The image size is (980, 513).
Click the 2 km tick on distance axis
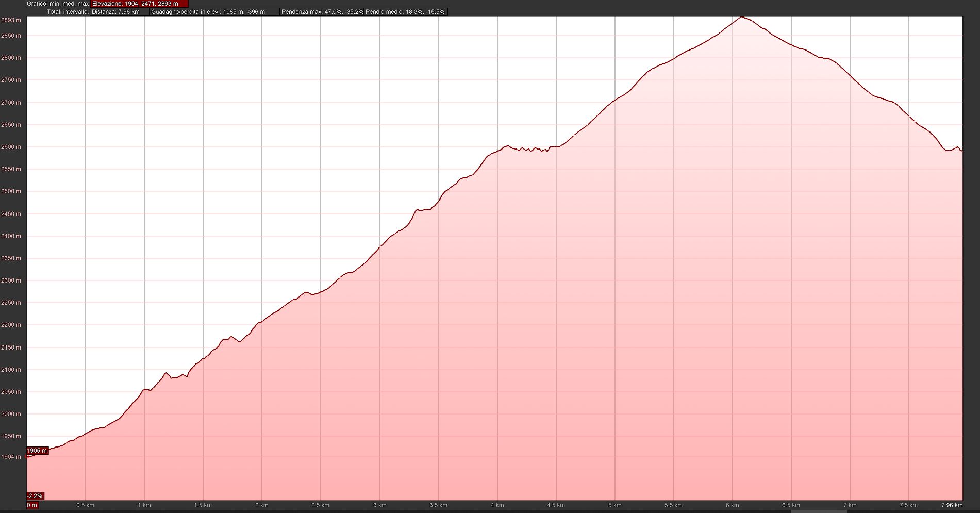261,505
